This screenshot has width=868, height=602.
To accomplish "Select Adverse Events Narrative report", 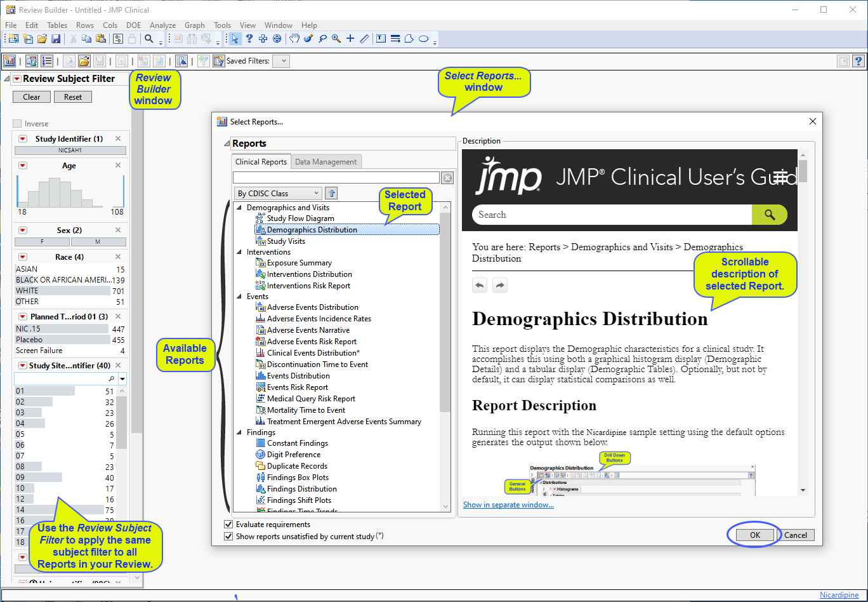I will (x=308, y=330).
